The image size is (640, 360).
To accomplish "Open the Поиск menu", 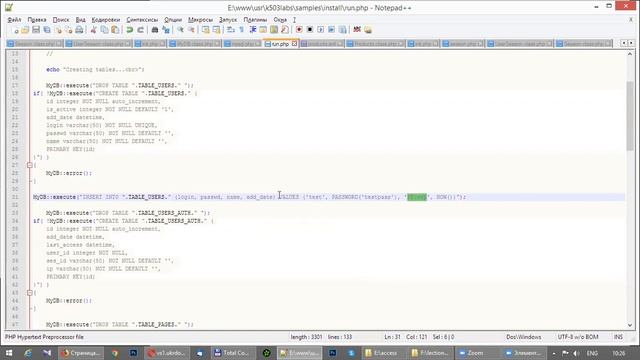I will [x=61, y=20].
